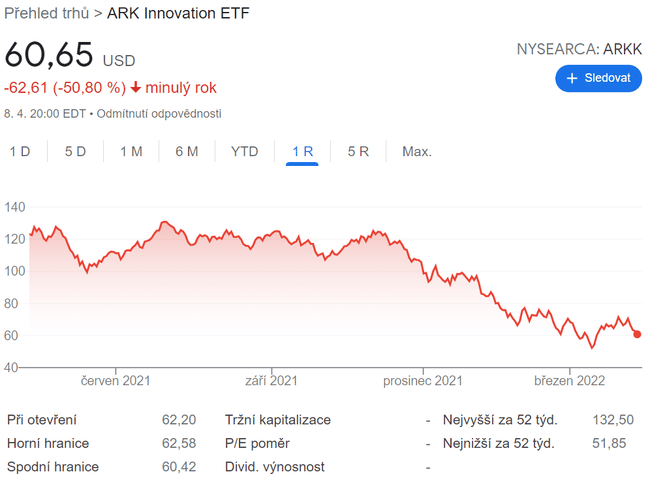Select the 1 D time range tab
The image size is (650, 482).
point(20,152)
